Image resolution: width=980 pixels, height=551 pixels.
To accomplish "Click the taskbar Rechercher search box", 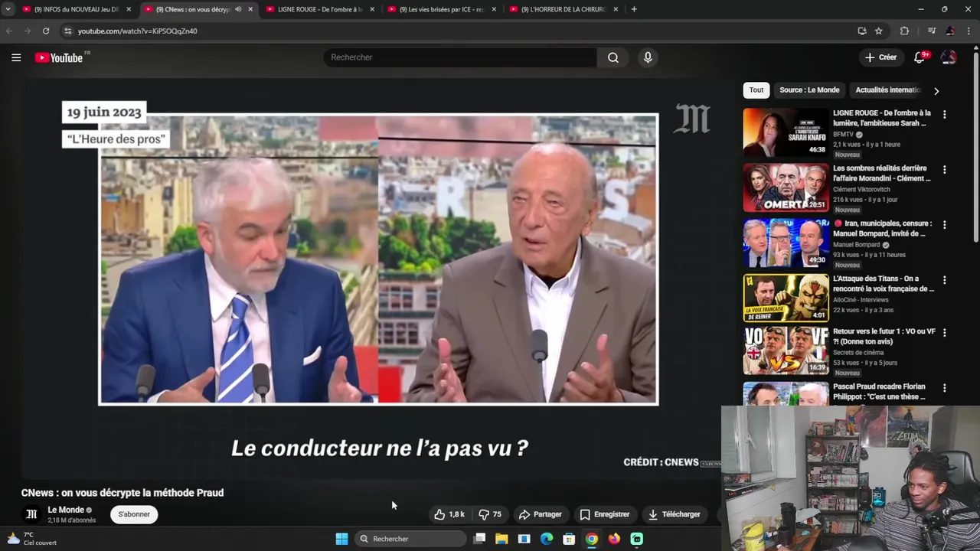I will coord(411,539).
